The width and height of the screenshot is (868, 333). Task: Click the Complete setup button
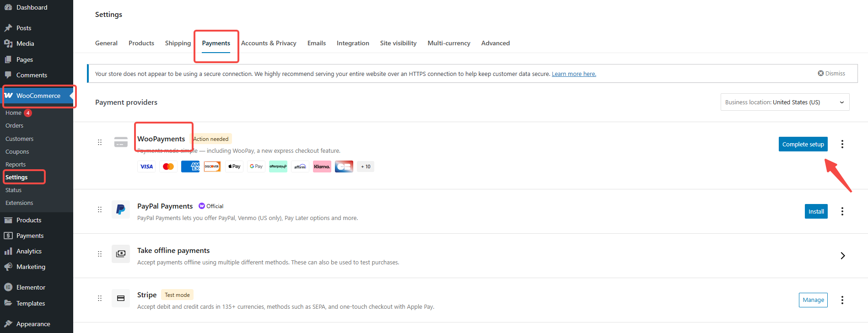[x=803, y=144]
